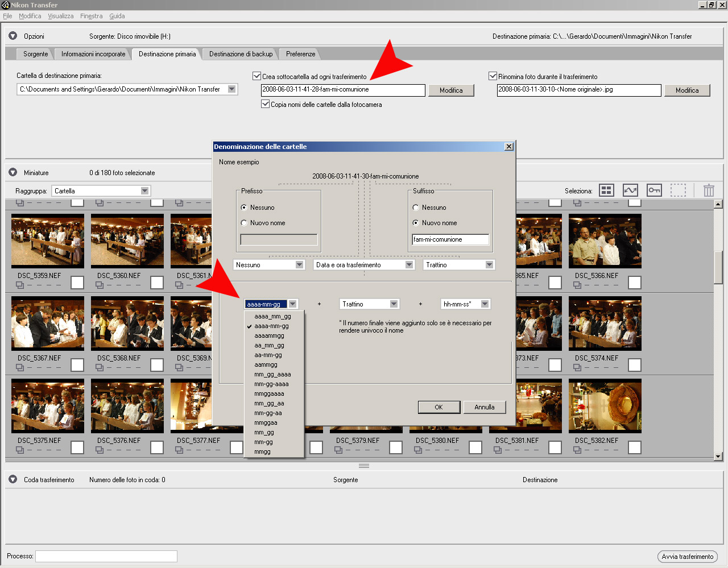Switch to the Sorgente tab
The width and height of the screenshot is (728, 568).
tap(36, 54)
